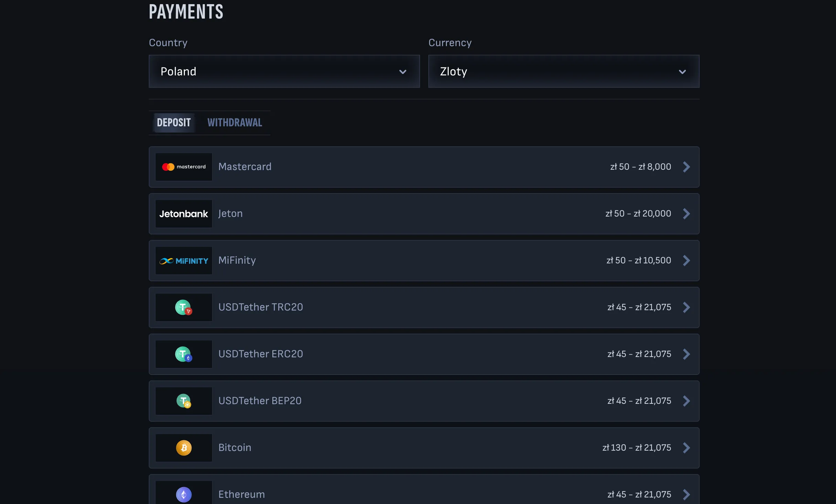The width and height of the screenshot is (836, 504).
Task: Open the Country dropdown showing Poland
Action: point(284,71)
